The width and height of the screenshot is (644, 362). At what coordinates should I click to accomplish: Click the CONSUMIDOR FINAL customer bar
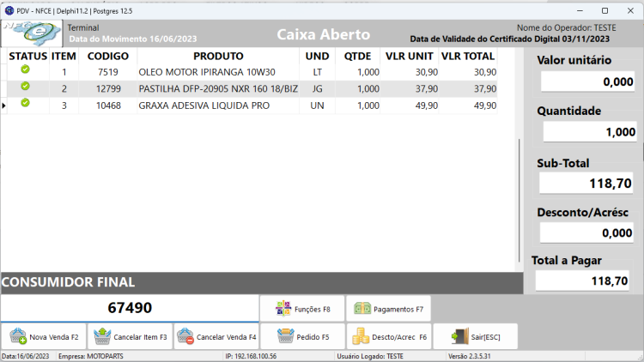point(262,282)
